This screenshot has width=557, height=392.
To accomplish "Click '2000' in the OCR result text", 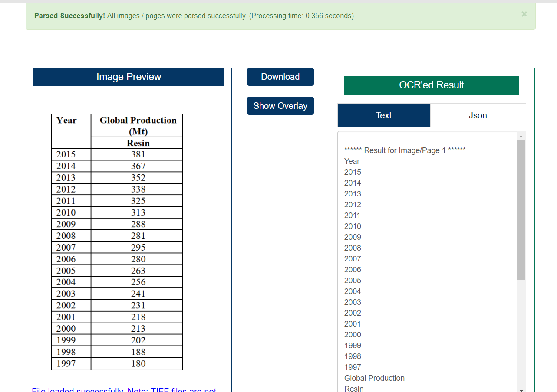I will (x=353, y=335).
